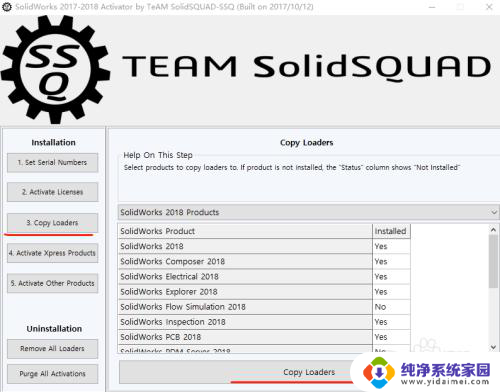500x392 pixels.
Task: Click Remove All Loaders button
Action: [x=53, y=349]
